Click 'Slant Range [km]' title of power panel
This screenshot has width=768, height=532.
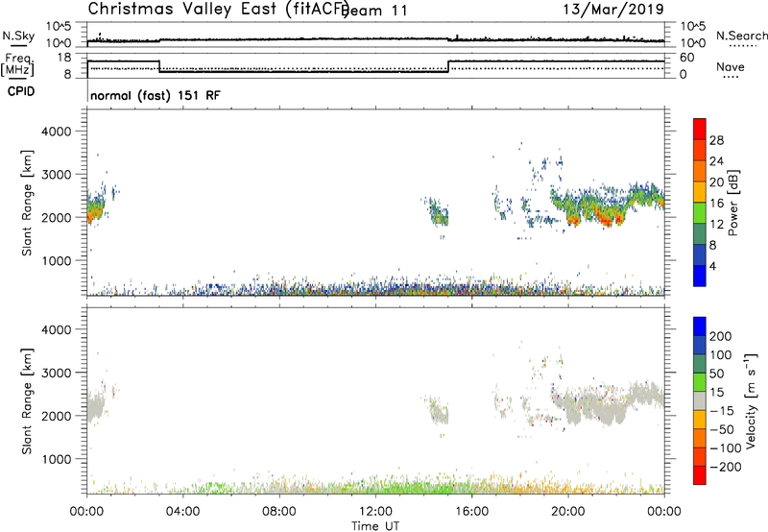click(x=27, y=204)
